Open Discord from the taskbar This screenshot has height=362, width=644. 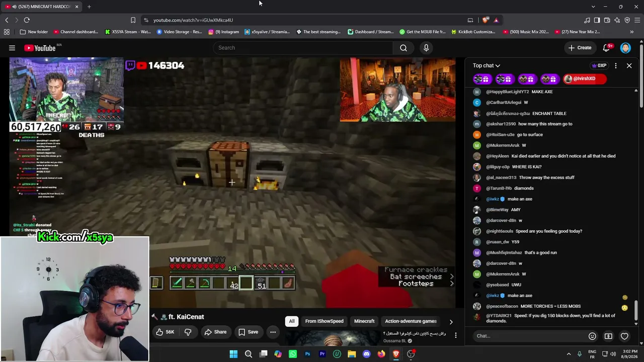367,354
